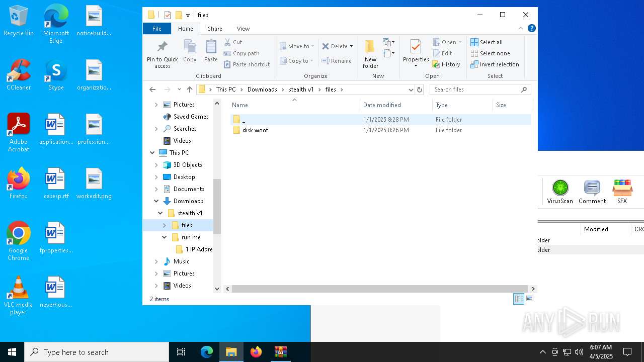Click This PC in address breadcrumb

226,89
